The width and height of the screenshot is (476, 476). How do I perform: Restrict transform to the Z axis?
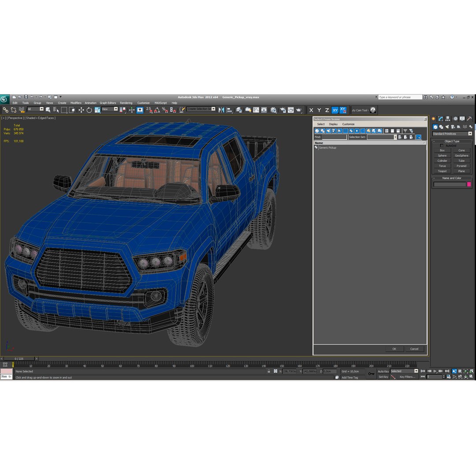(327, 110)
